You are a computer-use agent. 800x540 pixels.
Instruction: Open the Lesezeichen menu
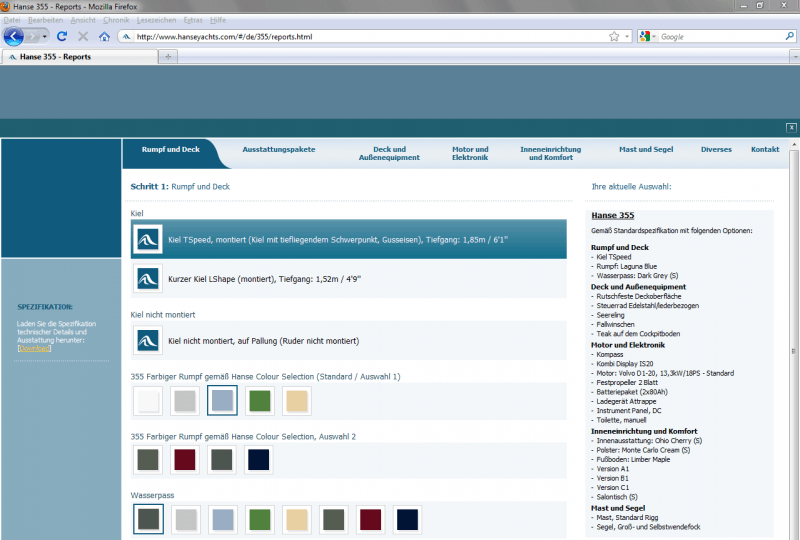click(156, 20)
